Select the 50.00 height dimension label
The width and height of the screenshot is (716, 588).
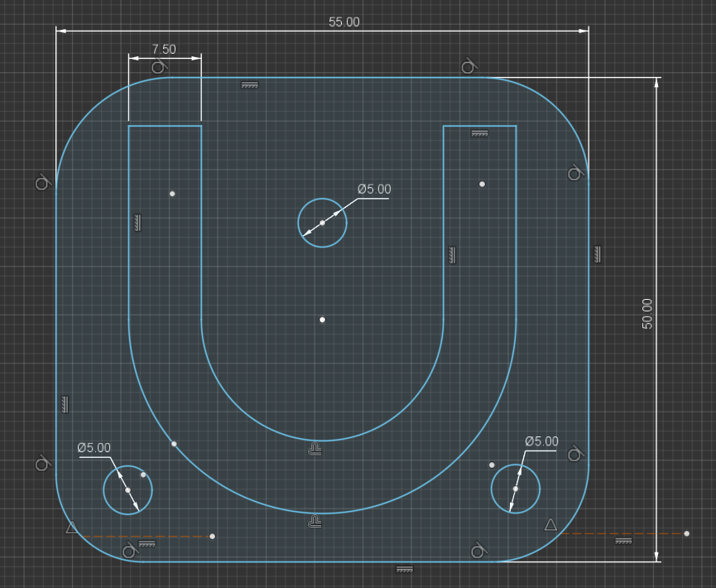[x=647, y=313]
